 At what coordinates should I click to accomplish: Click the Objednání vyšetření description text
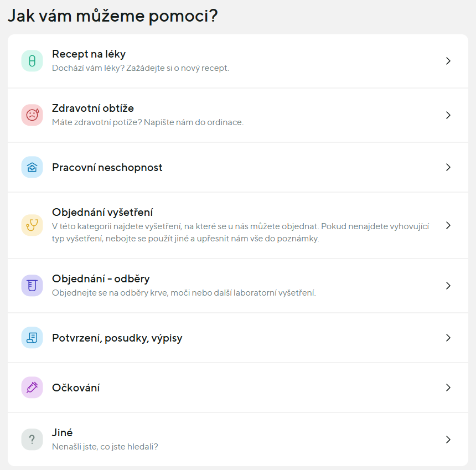[240, 233]
